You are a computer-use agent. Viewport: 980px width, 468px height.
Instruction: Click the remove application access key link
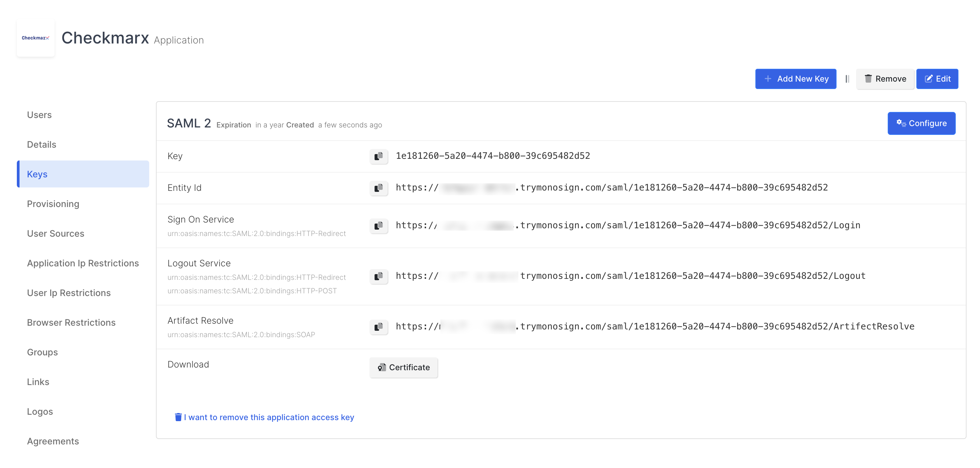pos(264,417)
